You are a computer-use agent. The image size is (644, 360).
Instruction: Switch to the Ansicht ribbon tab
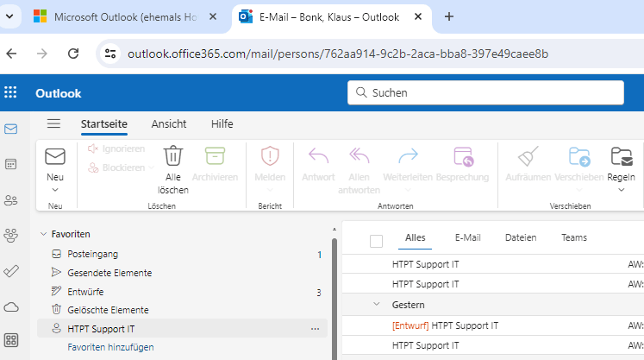tap(169, 123)
